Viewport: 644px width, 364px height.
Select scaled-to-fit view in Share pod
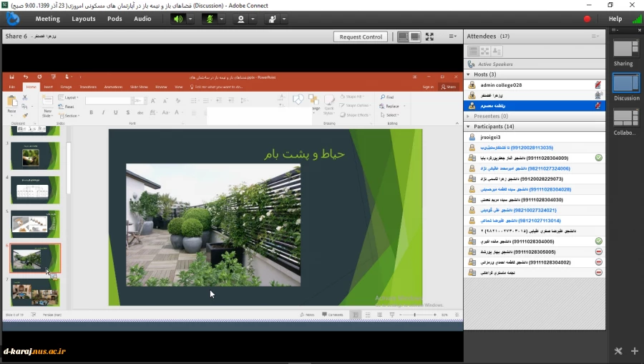[404, 37]
